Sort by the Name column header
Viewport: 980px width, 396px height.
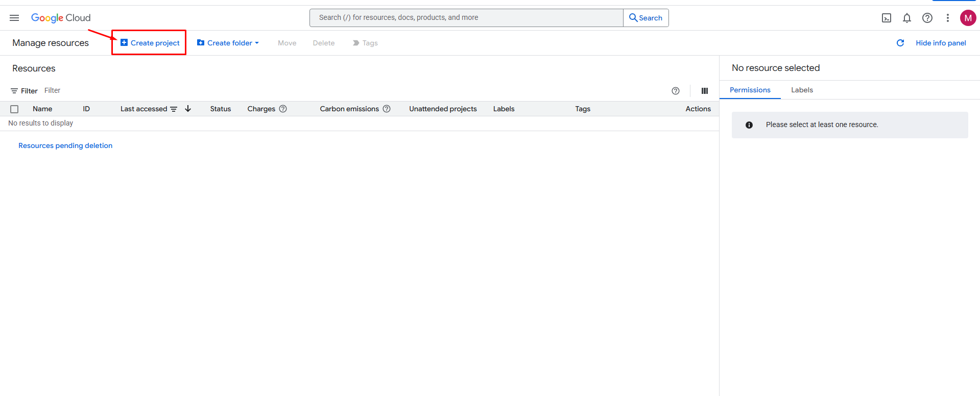pos(42,109)
